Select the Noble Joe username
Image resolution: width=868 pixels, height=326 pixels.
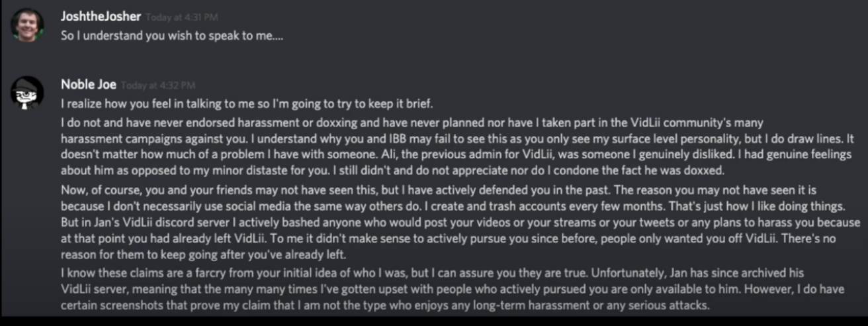point(89,84)
